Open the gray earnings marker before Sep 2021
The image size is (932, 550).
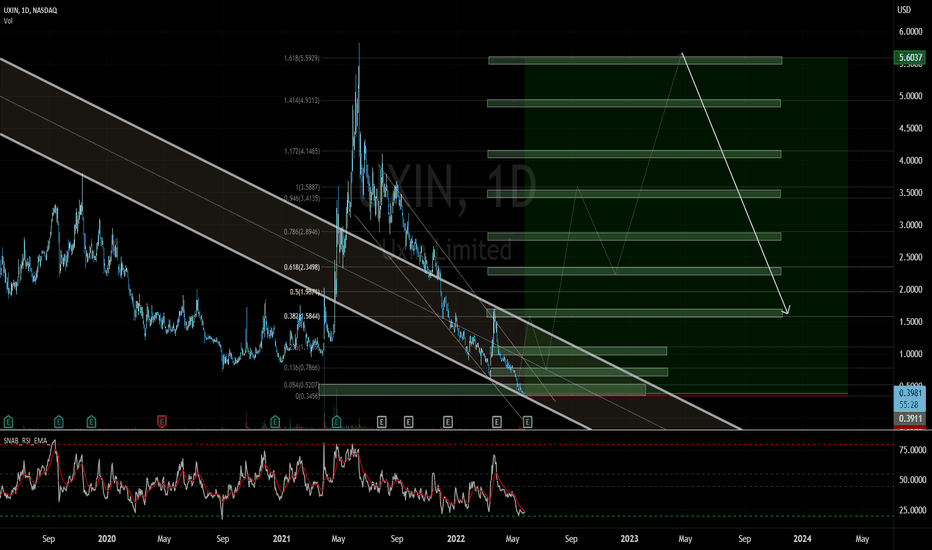click(x=382, y=422)
